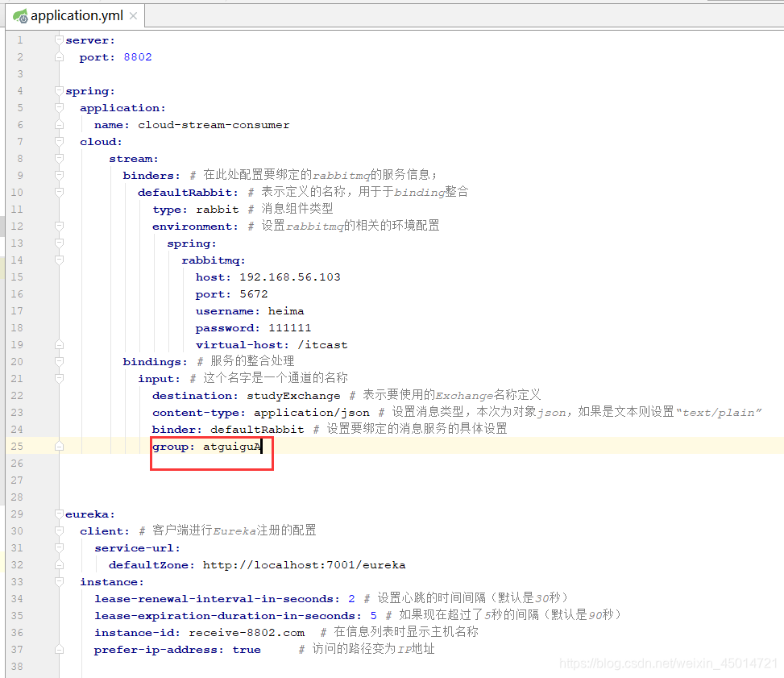The width and height of the screenshot is (784, 678).
Task: Click the content-type value application/json
Action: click(312, 412)
